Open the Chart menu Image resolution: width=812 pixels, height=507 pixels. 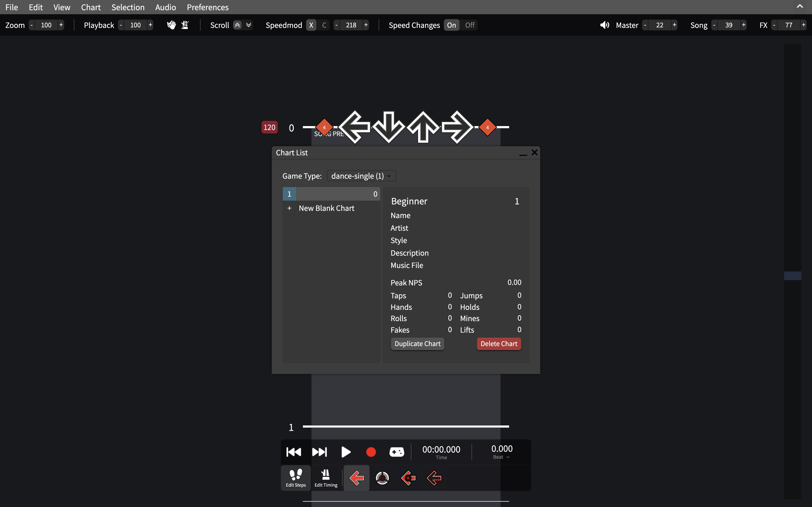pyautogui.click(x=90, y=7)
